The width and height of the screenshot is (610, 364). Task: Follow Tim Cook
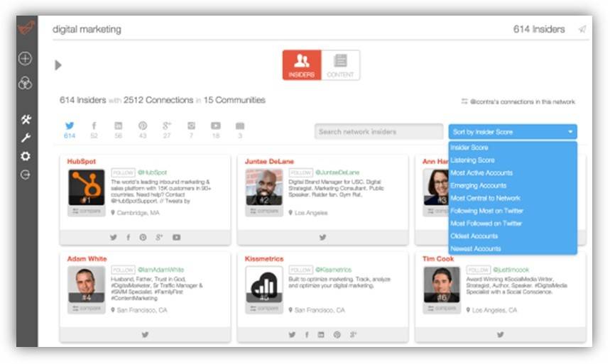pyautogui.click(x=479, y=270)
